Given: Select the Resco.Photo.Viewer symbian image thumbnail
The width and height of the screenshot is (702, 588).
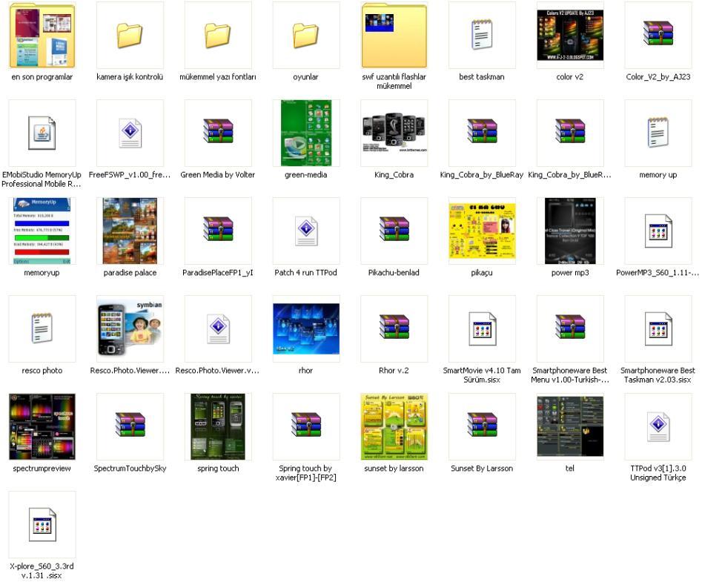Looking at the screenshot, I should [130, 328].
